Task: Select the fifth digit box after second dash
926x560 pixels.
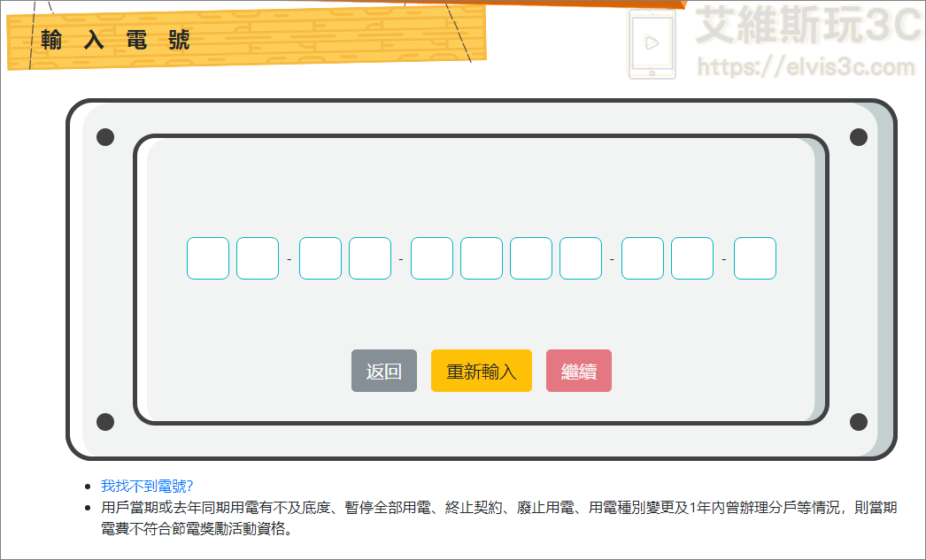Action: point(432,258)
